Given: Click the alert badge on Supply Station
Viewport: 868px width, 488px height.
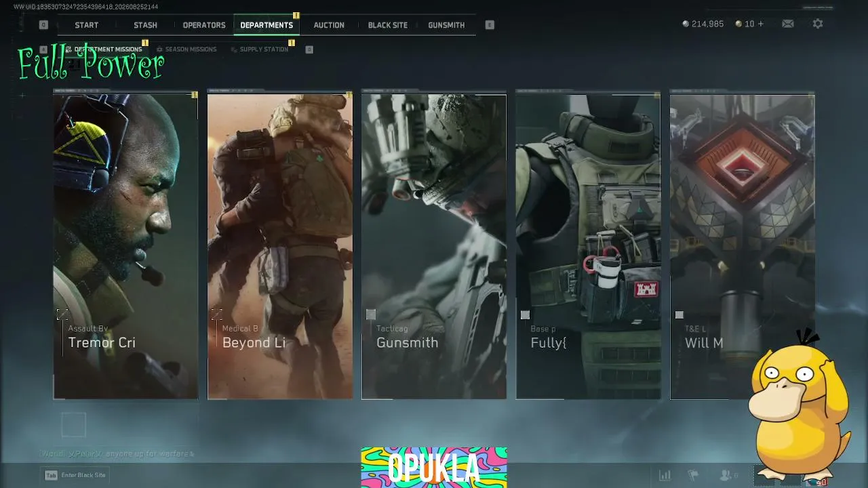Looking at the screenshot, I should coord(292,43).
